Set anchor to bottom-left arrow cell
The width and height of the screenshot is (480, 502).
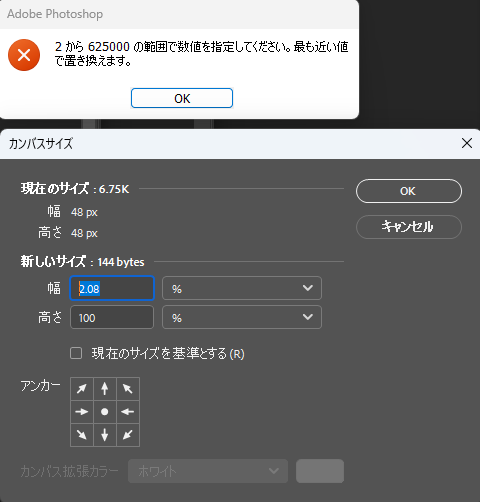[x=82, y=435]
